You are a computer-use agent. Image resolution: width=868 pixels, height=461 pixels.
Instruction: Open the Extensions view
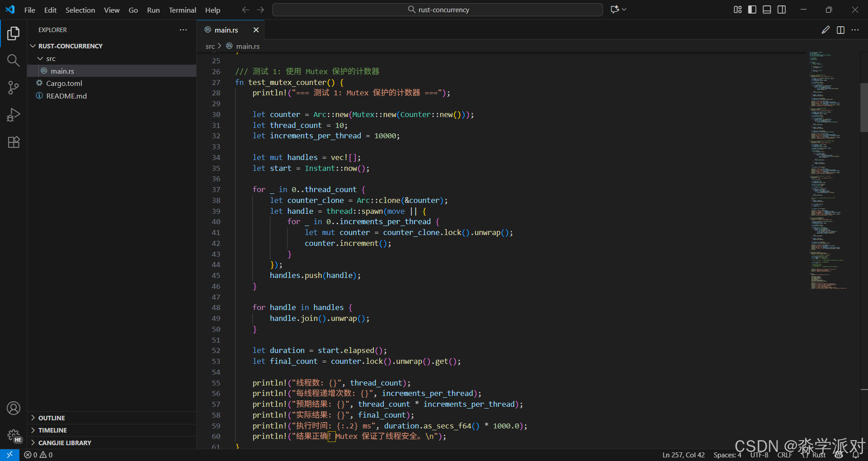(14, 142)
